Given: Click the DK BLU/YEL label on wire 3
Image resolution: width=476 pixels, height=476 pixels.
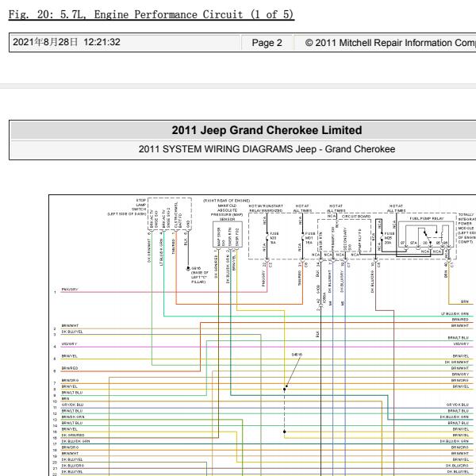Looking at the screenshot, I should (72, 332).
